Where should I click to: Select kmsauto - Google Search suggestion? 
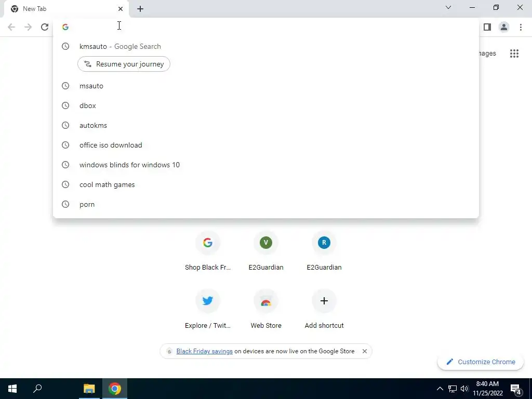pyautogui.click(x=266, y=46)
